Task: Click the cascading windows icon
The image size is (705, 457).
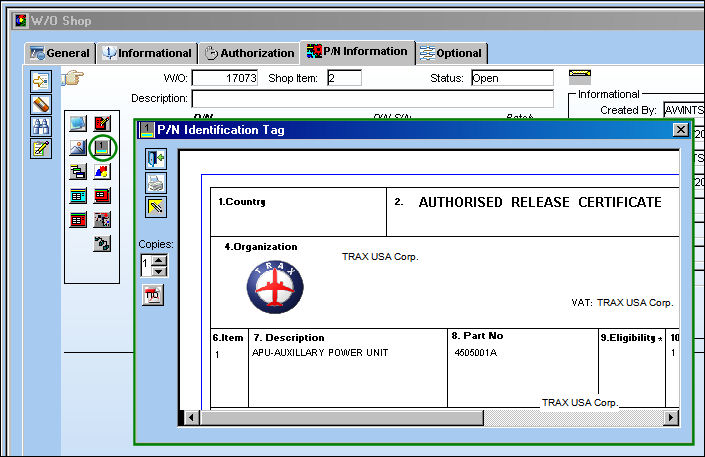Action: tap(78, 171)
